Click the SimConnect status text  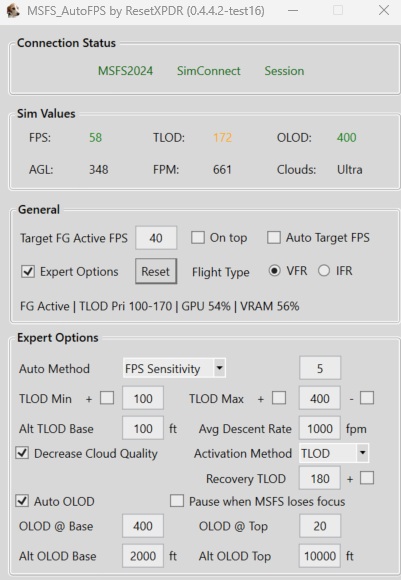[x=209, y=71]
